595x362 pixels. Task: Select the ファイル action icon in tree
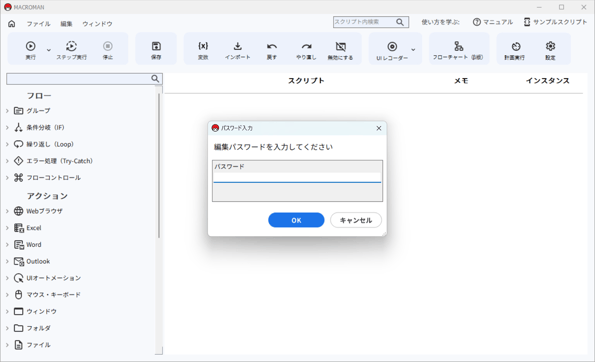coord(19,345)
